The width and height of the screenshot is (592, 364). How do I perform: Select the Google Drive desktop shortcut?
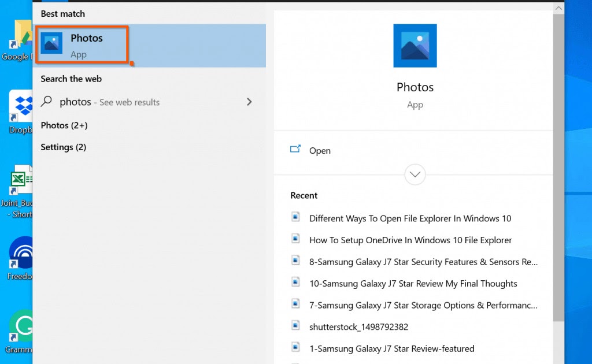coord(17,40)
